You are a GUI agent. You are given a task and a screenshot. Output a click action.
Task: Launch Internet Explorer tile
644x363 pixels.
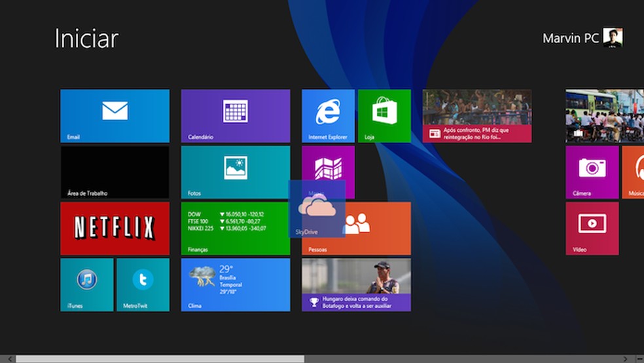[328, 116]
